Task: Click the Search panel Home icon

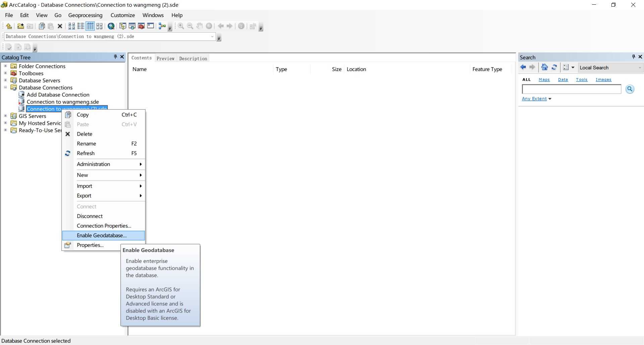Action: pos(545,67)
